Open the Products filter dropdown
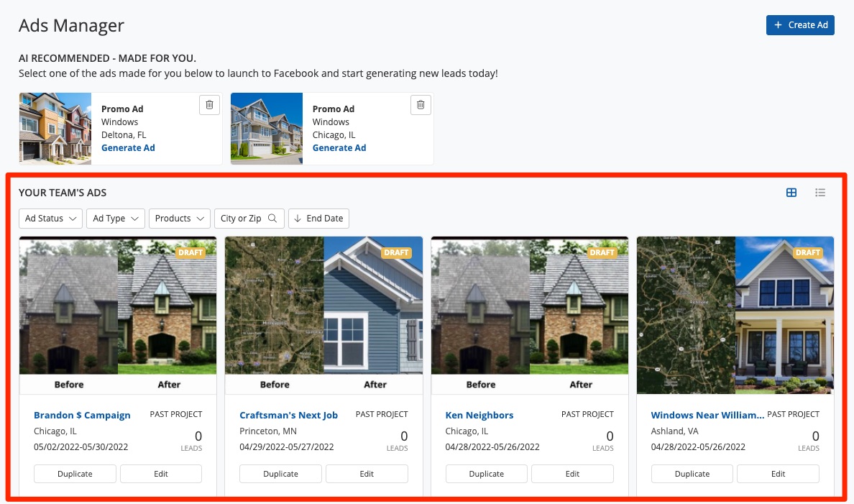This screenshot has height=504, width=854. [x=179, y=219]
